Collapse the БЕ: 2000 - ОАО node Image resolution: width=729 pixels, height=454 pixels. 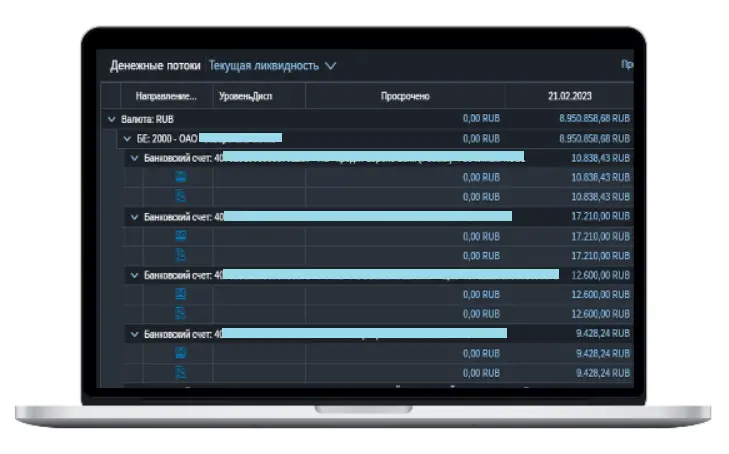pos(126,138)
